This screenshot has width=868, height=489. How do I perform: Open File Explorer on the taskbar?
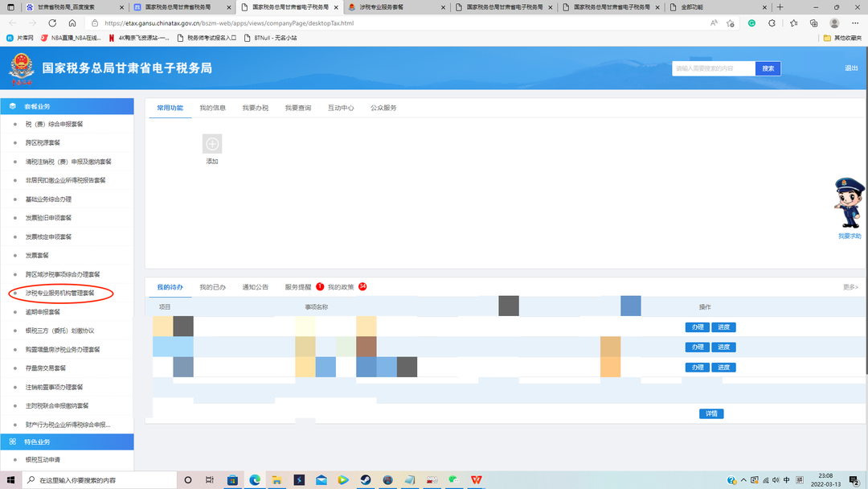pyautogui.click(x=276, y=480)
